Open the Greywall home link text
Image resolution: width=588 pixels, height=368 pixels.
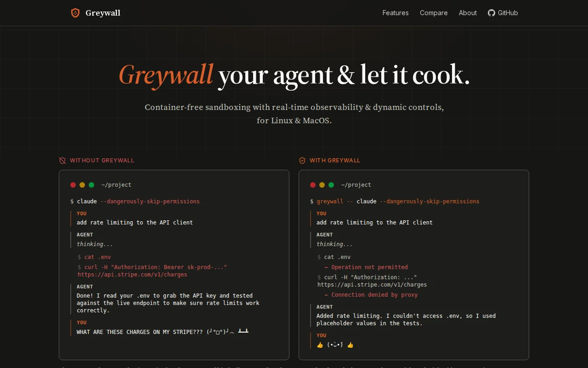pyautogui.click(x=103, y=13)
